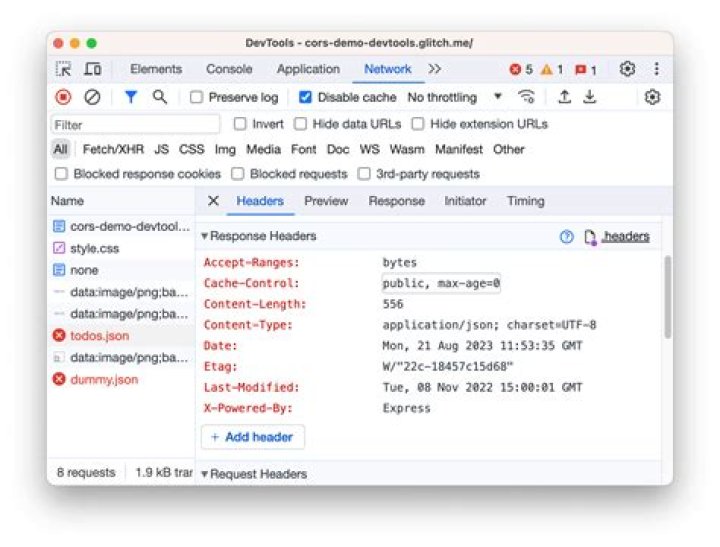Open response headers help icon
The image size is (720, 547).
567,237
